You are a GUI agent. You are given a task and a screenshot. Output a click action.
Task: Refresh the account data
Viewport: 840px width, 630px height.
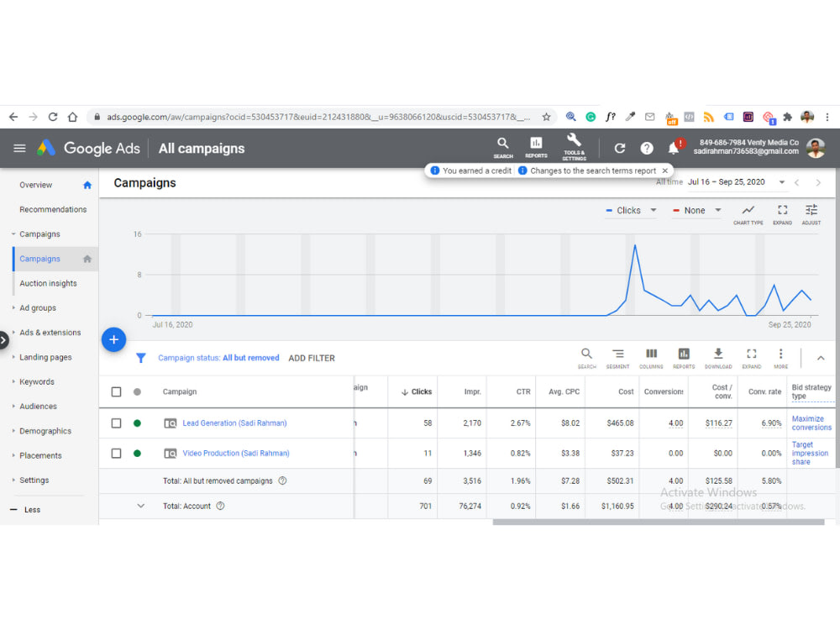pos(620,149)
